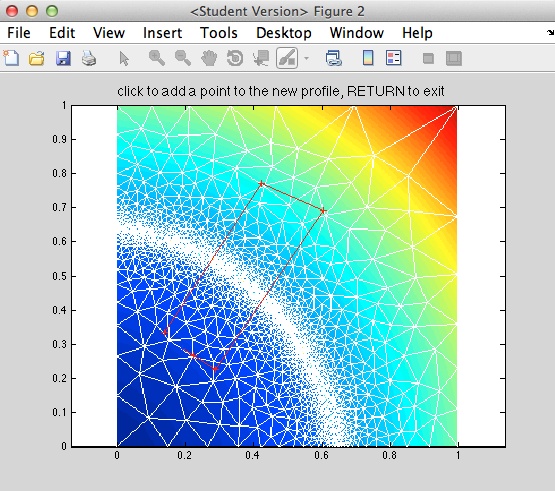Click the dock figure arrow at menu bar end
Image resolution: width=555 pixels, height=491 pixels.
[x=550, y=33]
